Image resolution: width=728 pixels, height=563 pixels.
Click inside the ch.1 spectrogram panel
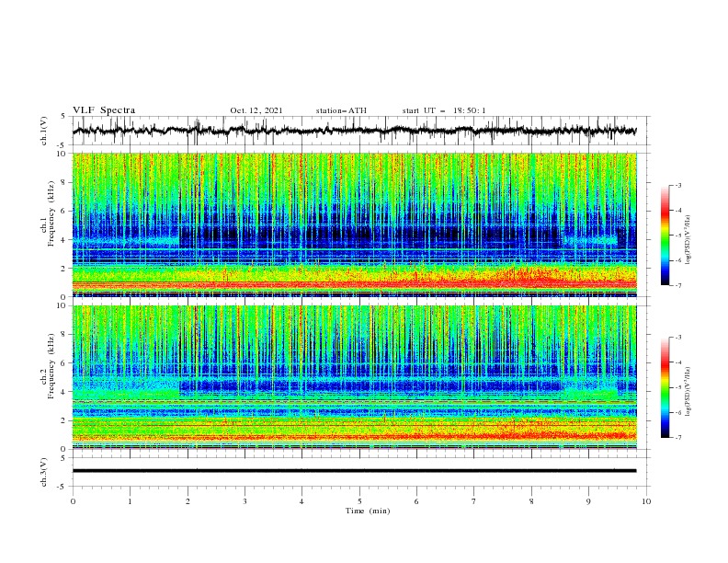click(x=355, y=224)
